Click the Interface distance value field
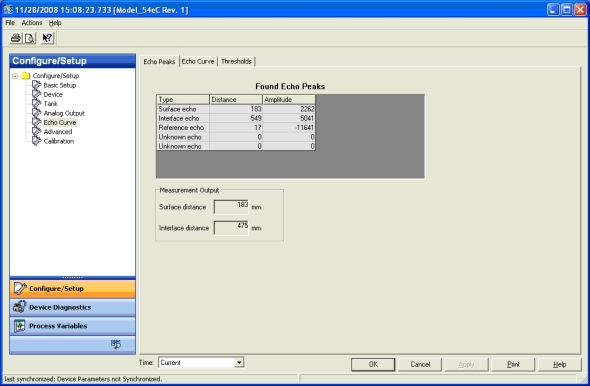The image size is (590, 386). click(x=231, y=228)
